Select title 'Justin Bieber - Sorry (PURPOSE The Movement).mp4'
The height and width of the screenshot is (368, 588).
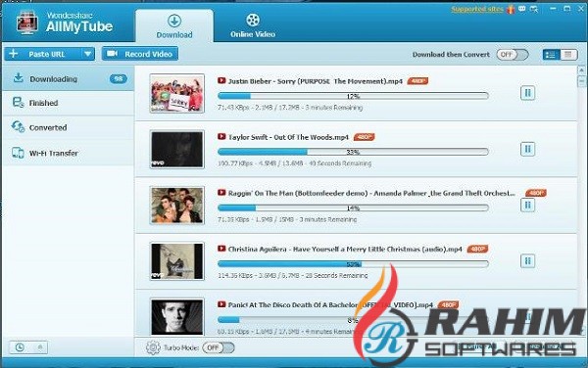coord(316,81)
